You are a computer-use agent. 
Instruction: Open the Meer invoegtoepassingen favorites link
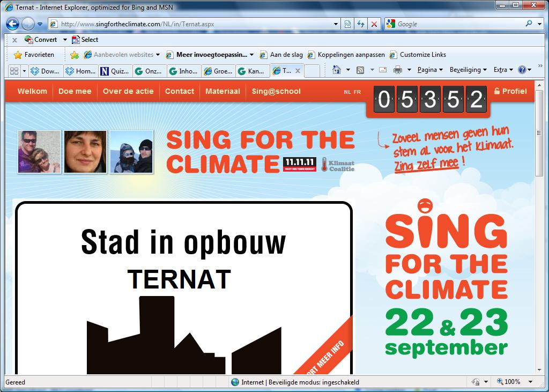[x=210, y=55]
